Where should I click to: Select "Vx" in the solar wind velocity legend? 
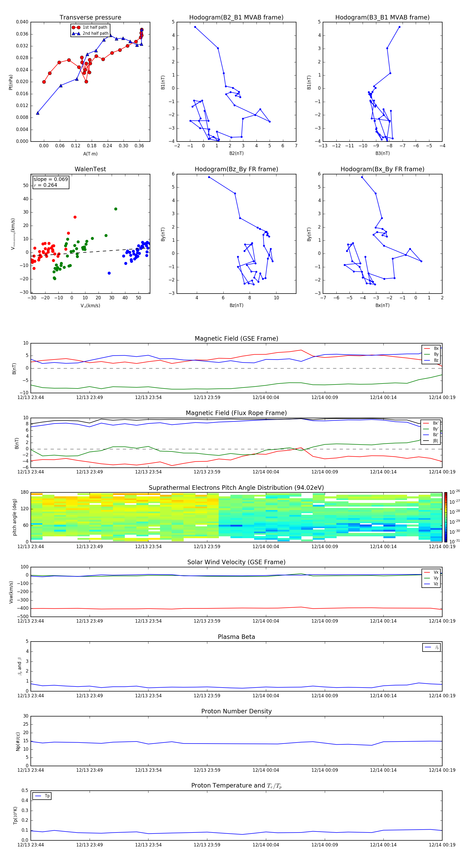[431, 572]
